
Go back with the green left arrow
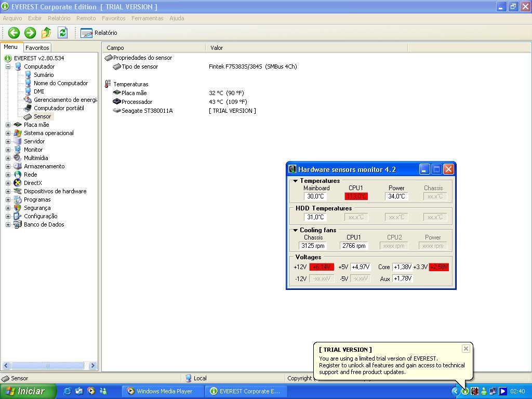click(x=14, y=33)
